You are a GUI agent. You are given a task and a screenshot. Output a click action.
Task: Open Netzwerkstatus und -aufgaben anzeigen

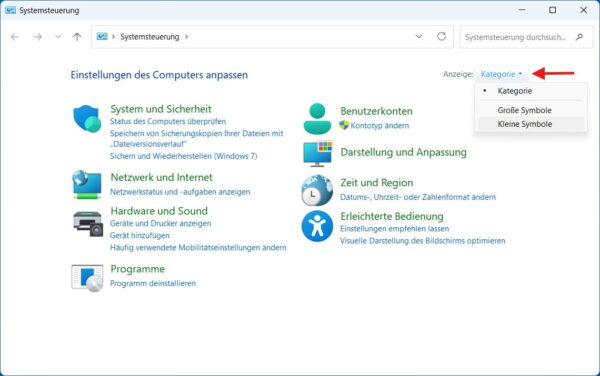click(x=180, y=192)
